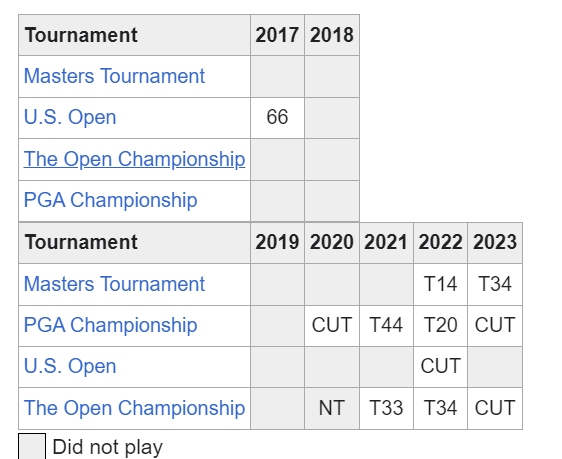Click the CUT cell for U.S. Open 2022

(440, 367)
